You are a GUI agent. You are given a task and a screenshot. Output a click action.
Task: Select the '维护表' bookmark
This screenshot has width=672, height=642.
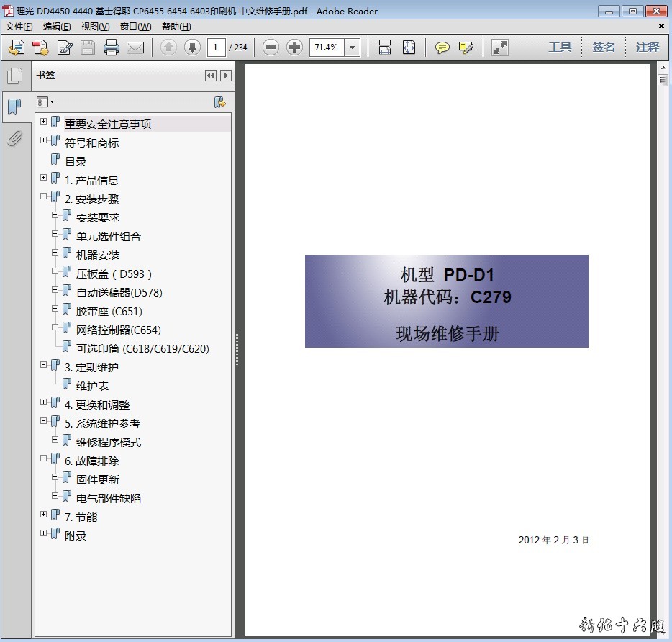(x=92, y=386)
